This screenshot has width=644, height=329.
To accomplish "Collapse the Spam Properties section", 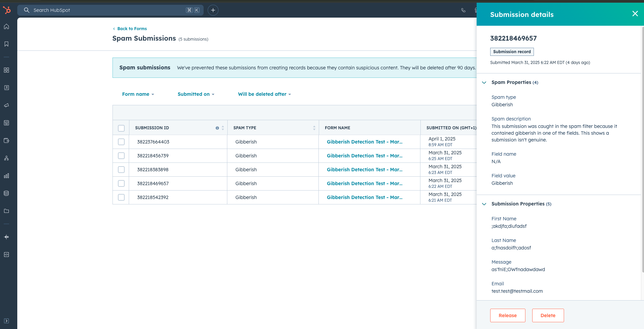I will click(x=484, y=83).
